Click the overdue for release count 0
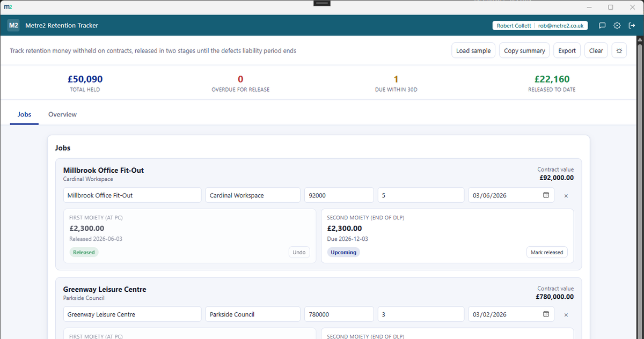Viewport: 644px width, 339px height. (x=240, y=79)
